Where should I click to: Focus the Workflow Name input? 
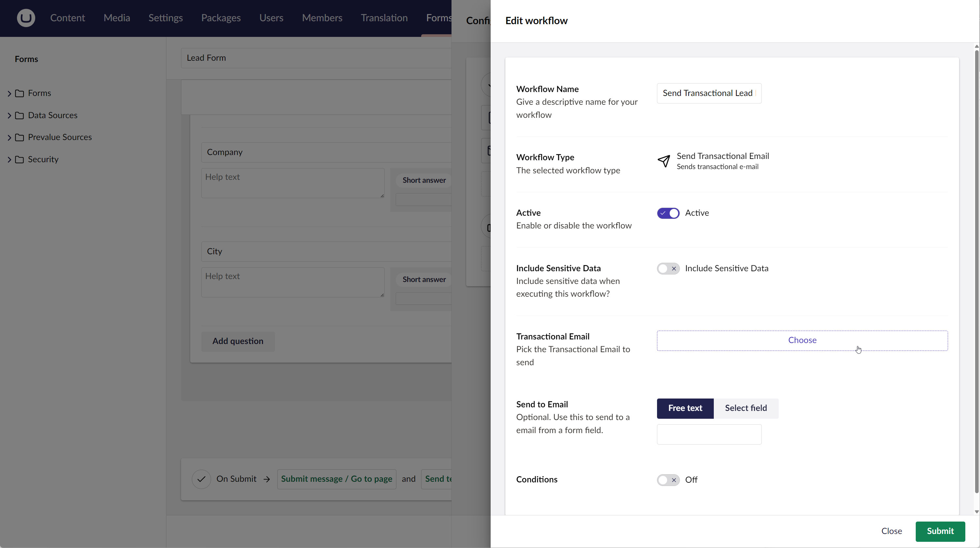[709, 93]
